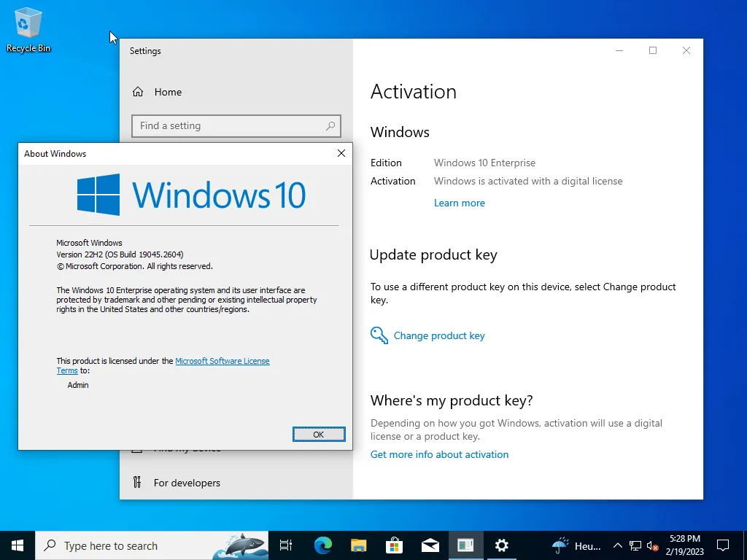Click the Learn more activation link

pos(460,203)
